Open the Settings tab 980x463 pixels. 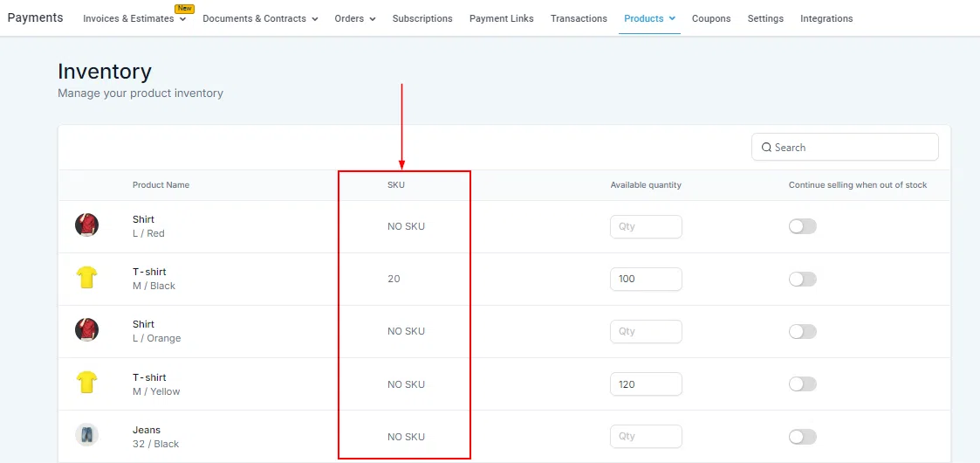click(765, 18)
